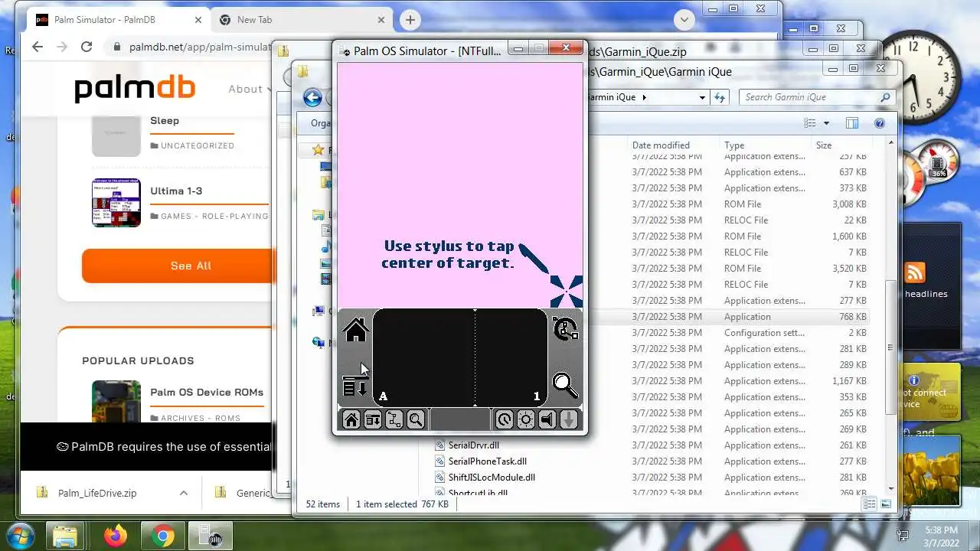Viewport: 980px width, 551px height.
Task: Open Chrome tab search dropdown arrow
Action: [684, 20]
